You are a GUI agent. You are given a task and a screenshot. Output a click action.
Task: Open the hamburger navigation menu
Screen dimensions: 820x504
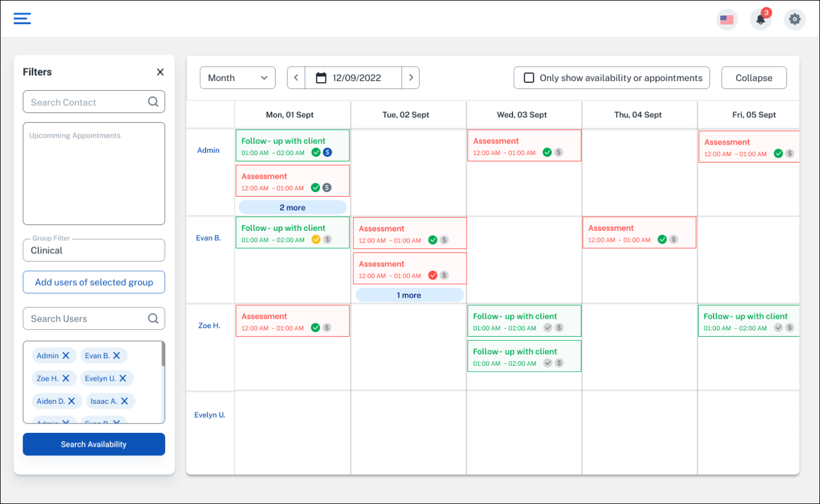[x=22, y=19]
